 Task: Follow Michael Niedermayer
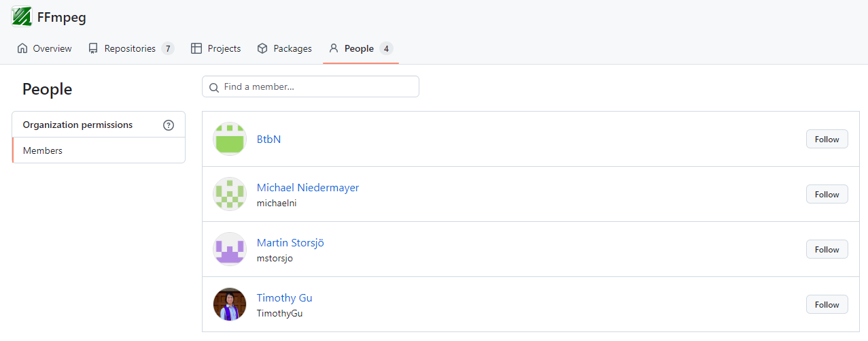coord(827,194)
